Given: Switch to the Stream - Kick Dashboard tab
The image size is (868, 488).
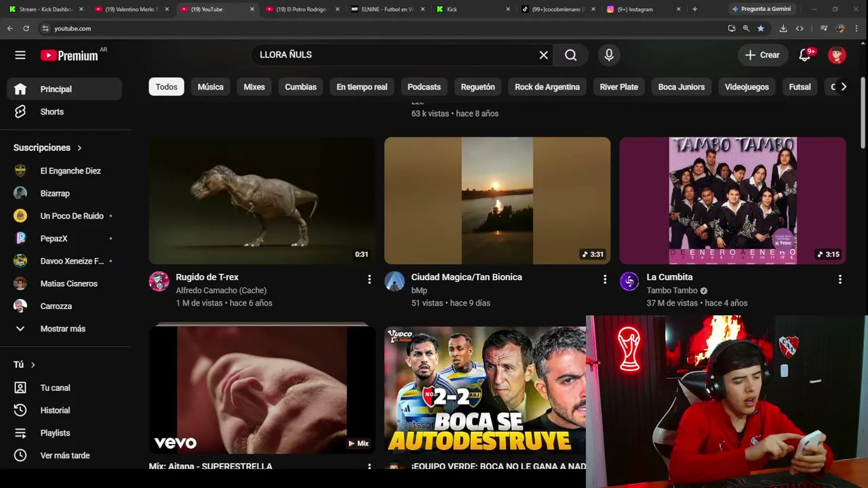Looking at the screenshot, I should pos(45,9).
